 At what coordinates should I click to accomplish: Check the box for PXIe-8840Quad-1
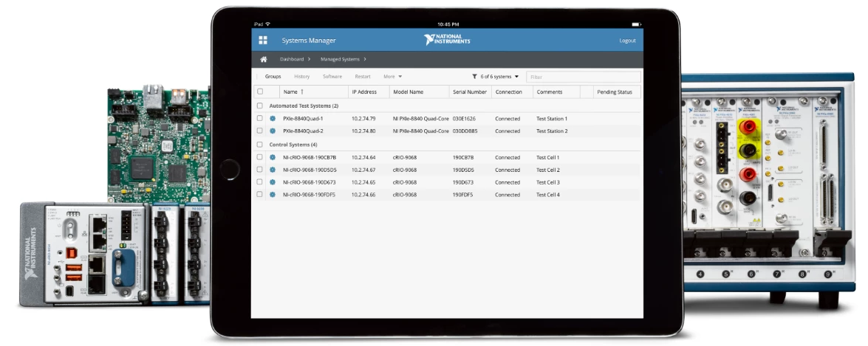pyautogui.click(x=259, y=118)
